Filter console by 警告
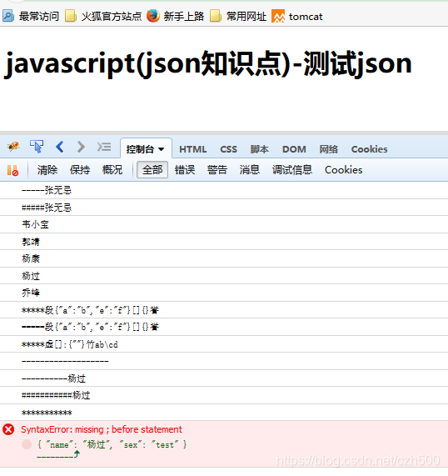The height and width of the screenshot is (476, 448). pyautogui.click(x=217, y=170)
